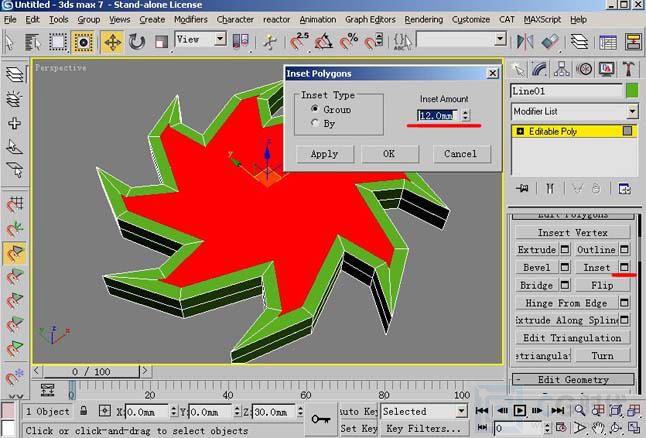Click the Mirror tool icon
The height and width of the screenshot is (438, 646).
525,42
